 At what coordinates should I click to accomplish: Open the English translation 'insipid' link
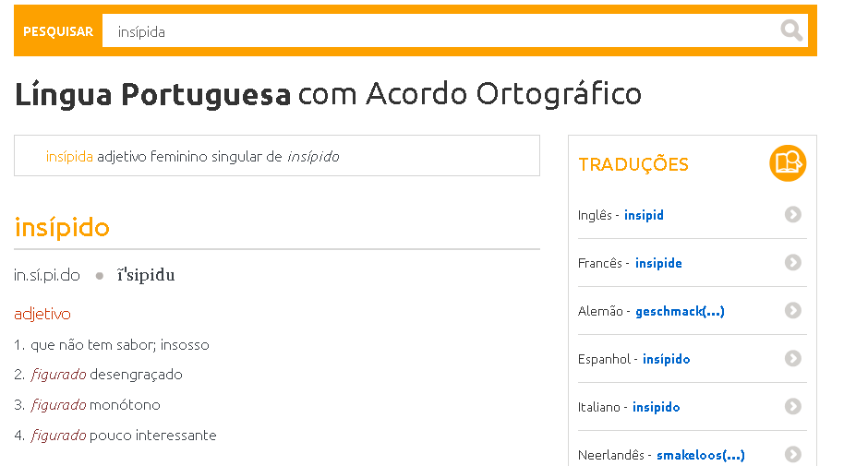[x=644, y=215]
